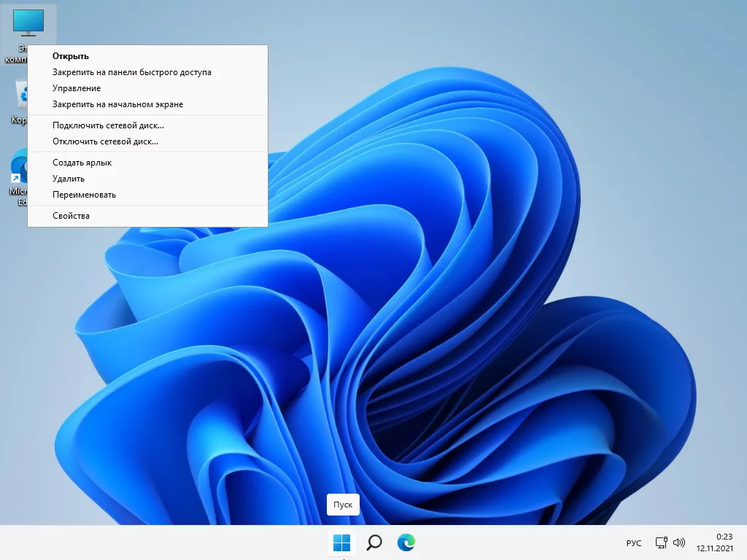Click "Отключить сетевой диск..." menu item
This screenshot has height=560, width=747.
[x=105, y=141]
